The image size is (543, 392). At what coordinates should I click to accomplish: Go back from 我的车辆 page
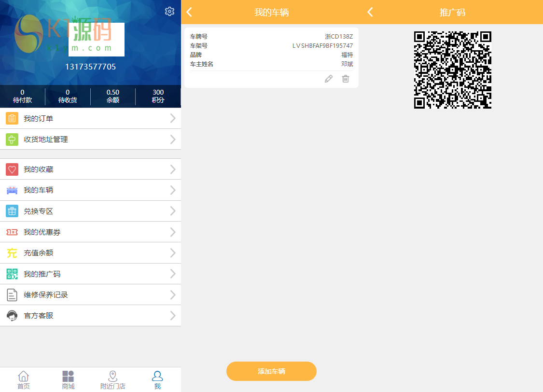click(189, 12)
